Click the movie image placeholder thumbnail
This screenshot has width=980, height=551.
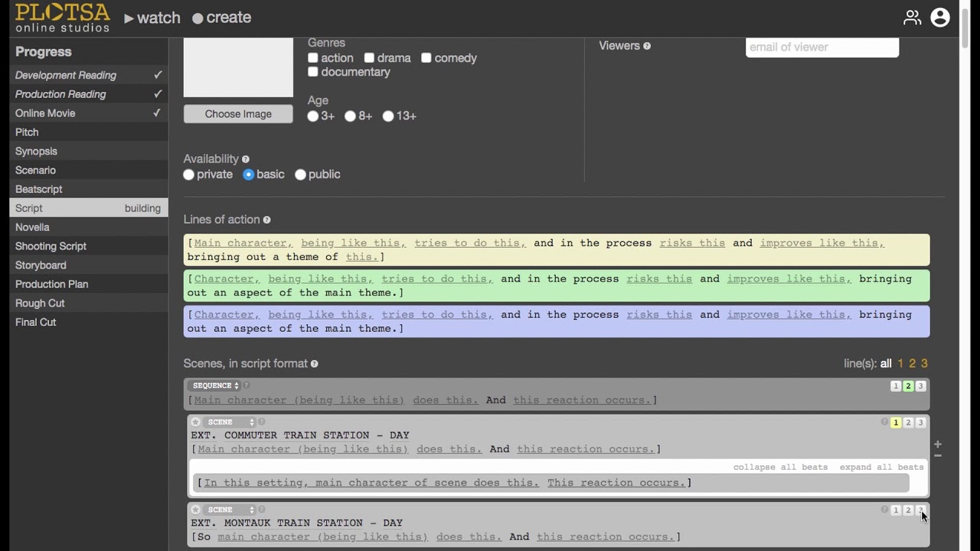pos(238,67)
